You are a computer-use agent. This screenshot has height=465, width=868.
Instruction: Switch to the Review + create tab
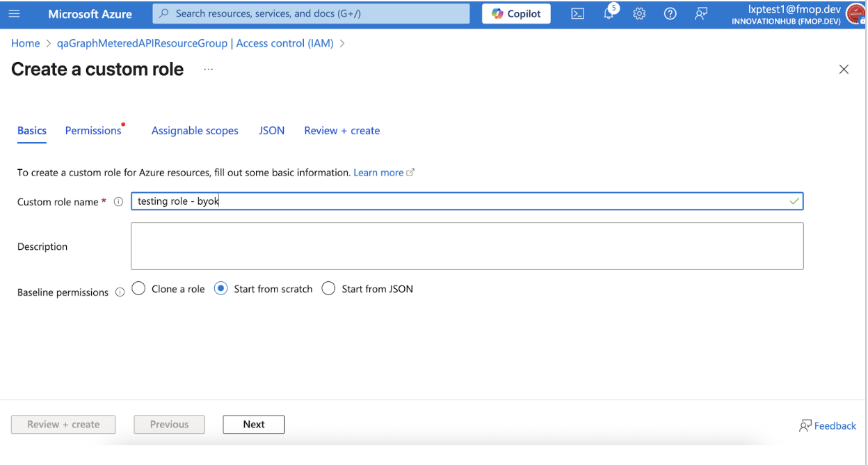click(342, 131)
